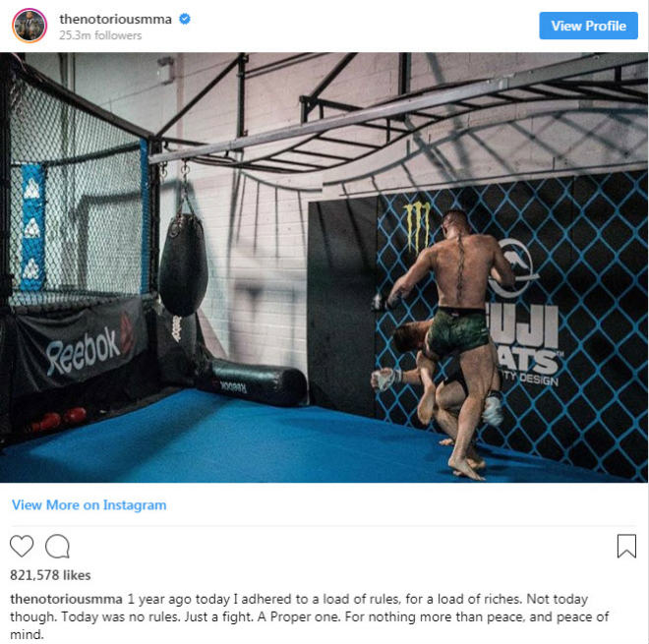649x644 pixels.
Task: Click the 821,578 likes count
Action: 50,575
